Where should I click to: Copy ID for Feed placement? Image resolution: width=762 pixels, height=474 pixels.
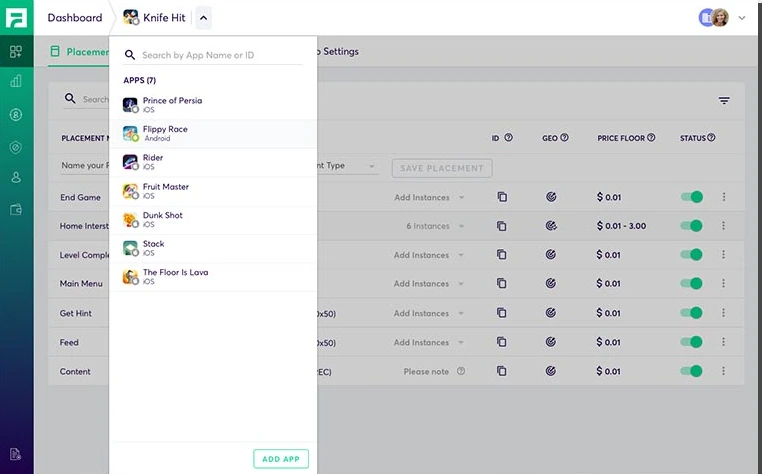502,342
